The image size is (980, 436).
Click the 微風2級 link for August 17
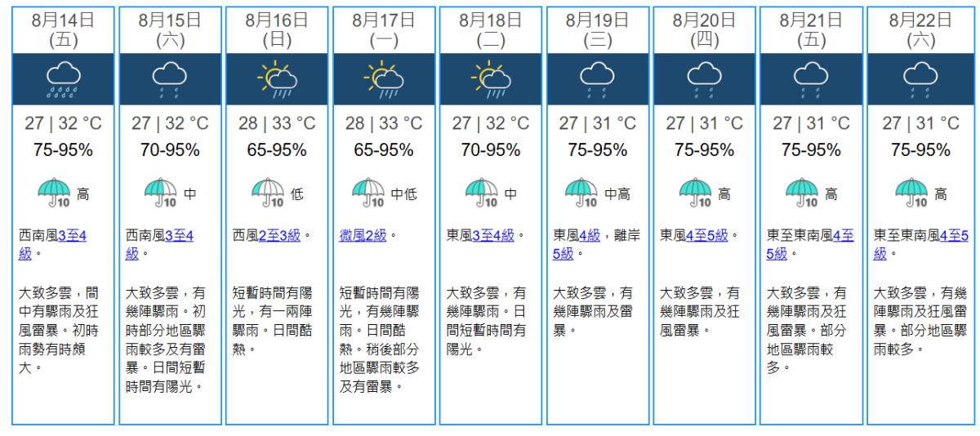pyautogui.click(x=363, y=235)
